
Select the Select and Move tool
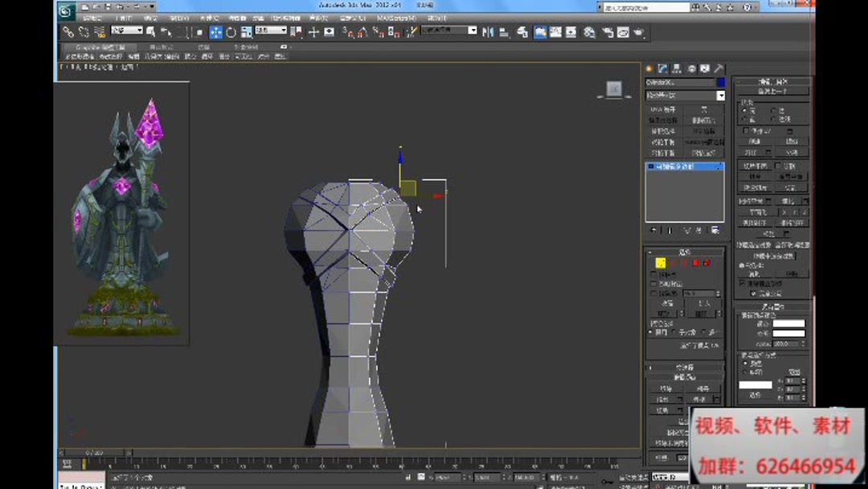click(215, 31)
